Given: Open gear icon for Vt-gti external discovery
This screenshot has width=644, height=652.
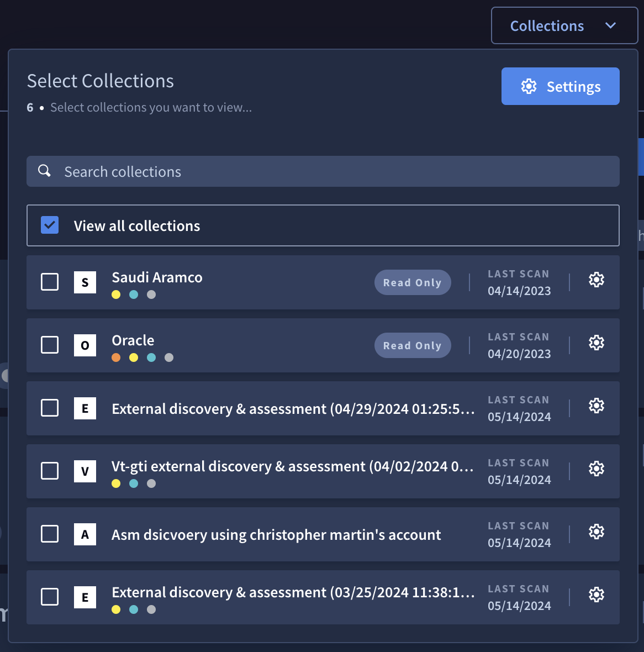Looking at the screenshot, I should tap(596, 469).
